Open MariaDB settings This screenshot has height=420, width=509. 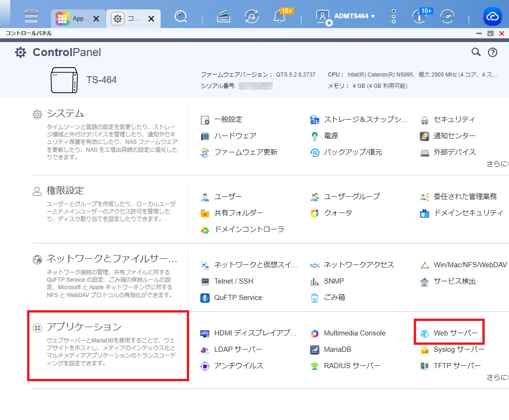337,349
